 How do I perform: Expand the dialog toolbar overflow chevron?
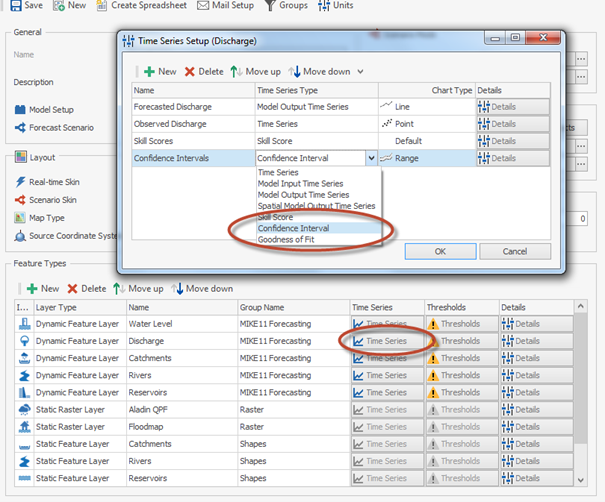tap(360, 72)
